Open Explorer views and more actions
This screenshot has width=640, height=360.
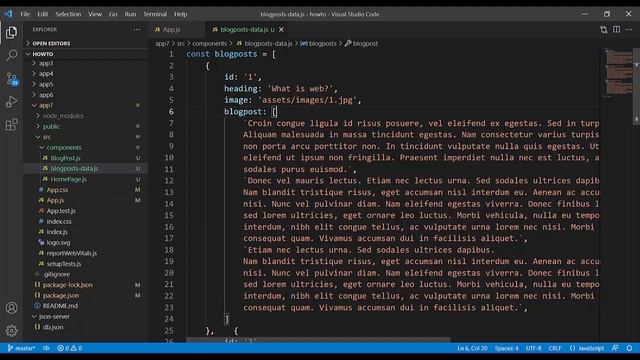click(137, 29)
